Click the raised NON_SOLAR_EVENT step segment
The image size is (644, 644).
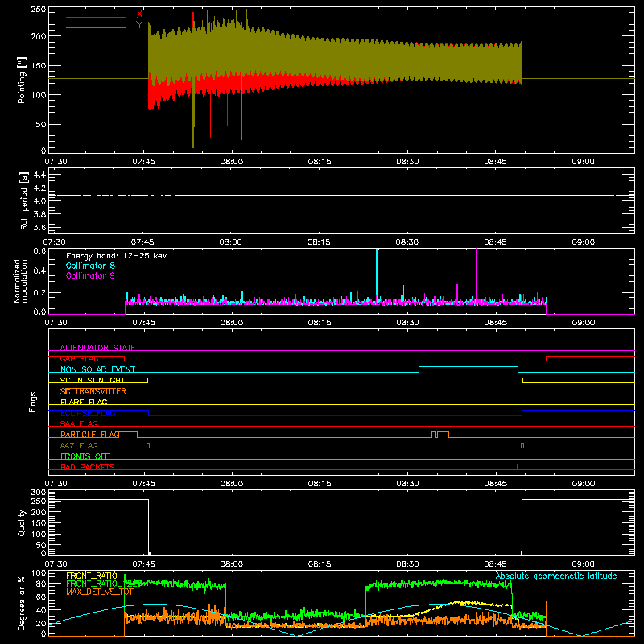click(469, 367)
